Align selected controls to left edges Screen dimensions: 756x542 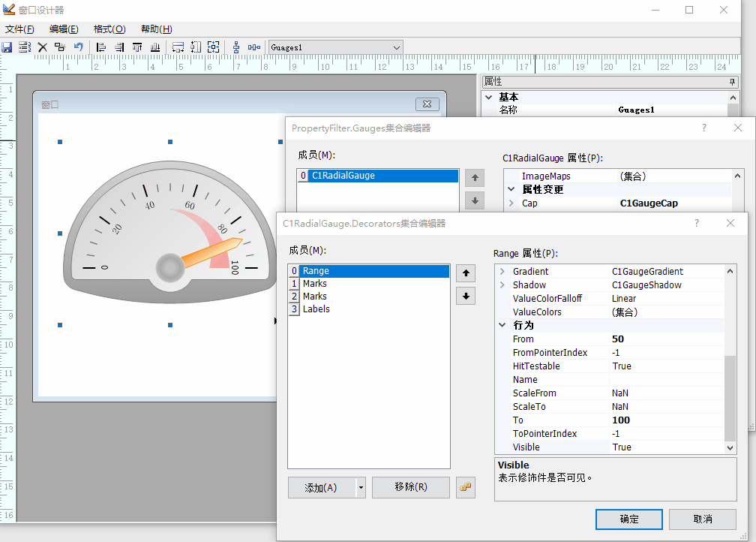101,47
